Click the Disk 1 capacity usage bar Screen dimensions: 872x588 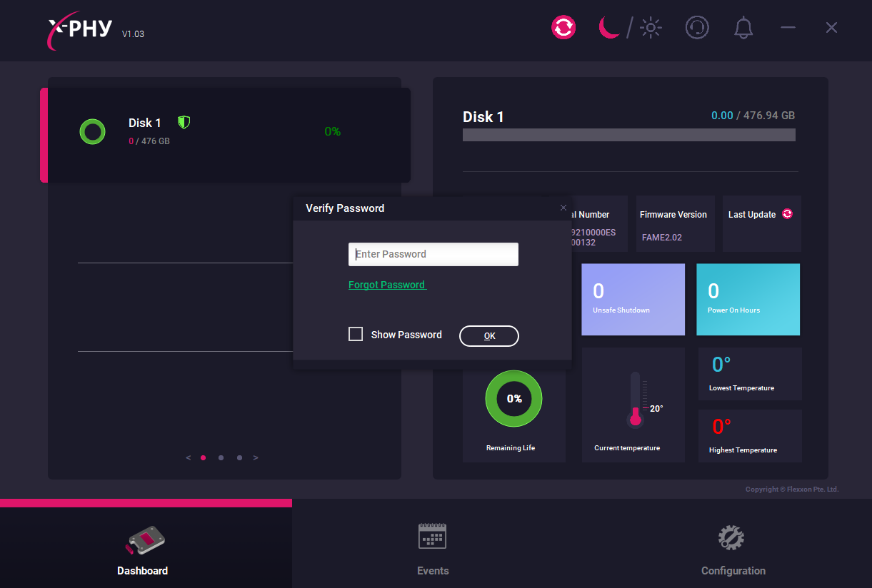point(628,135)
